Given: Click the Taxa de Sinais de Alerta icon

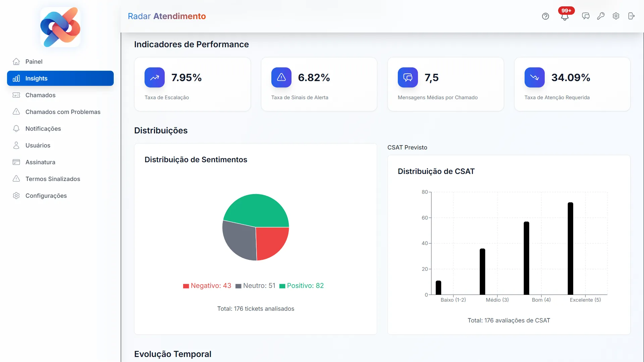Looking at the screenshot, I should click(x=281, y=77).
